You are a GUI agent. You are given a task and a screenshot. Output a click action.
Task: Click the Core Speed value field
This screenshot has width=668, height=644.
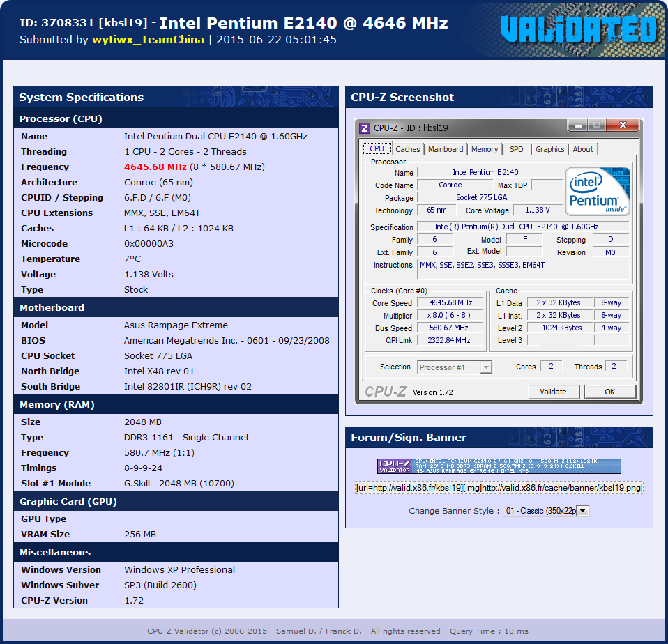450,302
